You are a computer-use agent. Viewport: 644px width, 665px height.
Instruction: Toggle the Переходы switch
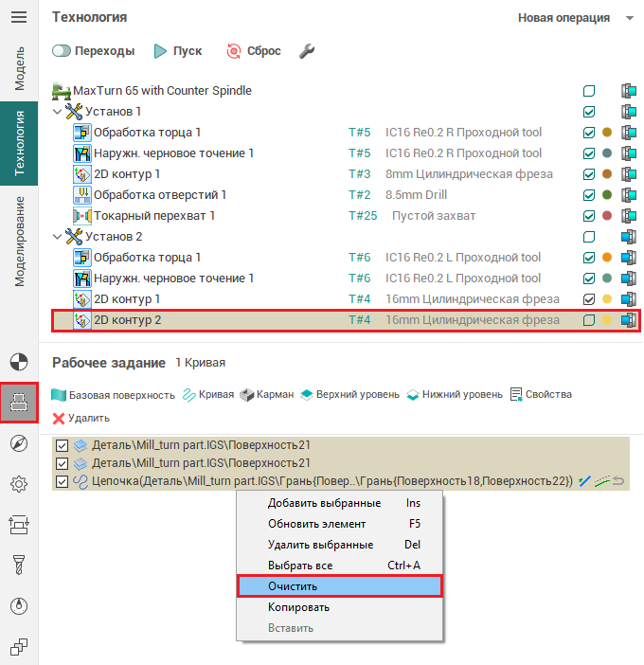[x=63, y=51]
